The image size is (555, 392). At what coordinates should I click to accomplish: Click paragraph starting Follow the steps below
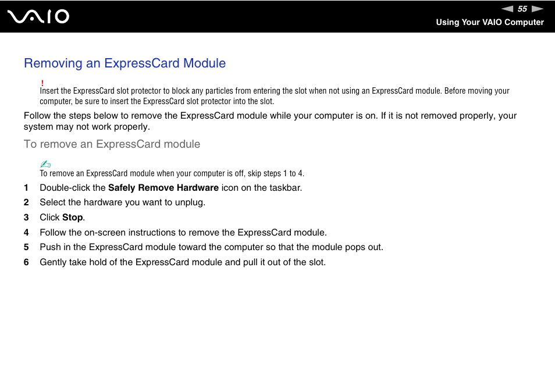click(x=270, y=121)
